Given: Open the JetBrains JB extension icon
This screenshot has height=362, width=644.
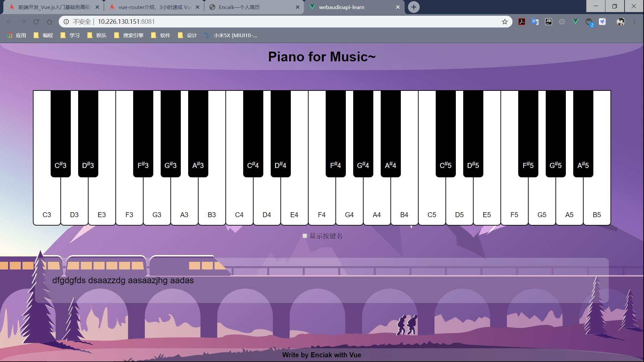Looking at the screenshot, I should point(548,22).
